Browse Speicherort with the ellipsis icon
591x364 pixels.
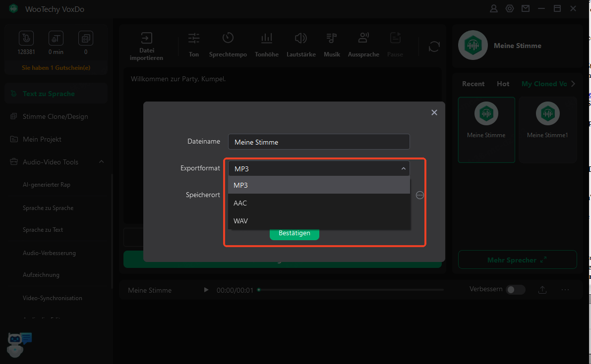click(420, 195)
